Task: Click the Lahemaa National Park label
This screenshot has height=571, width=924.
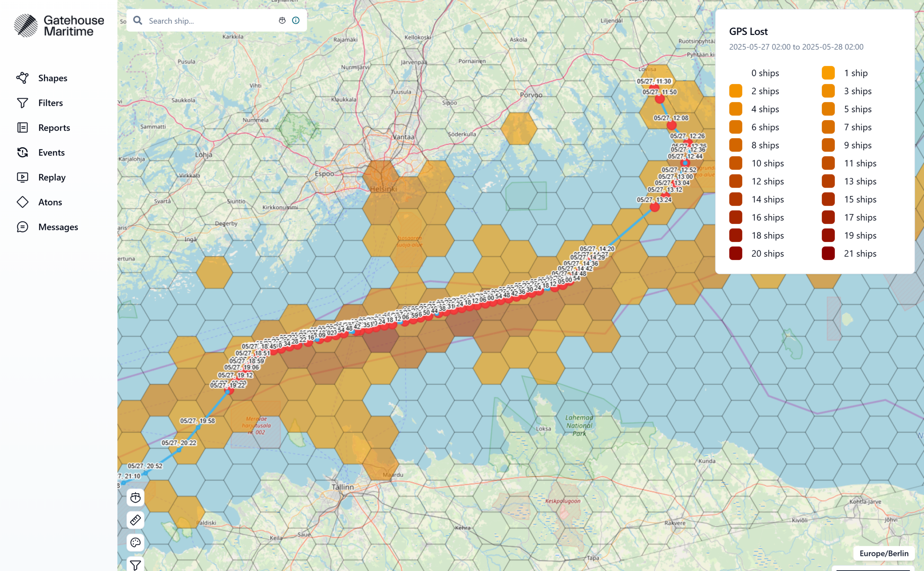Action: [579, 426]
